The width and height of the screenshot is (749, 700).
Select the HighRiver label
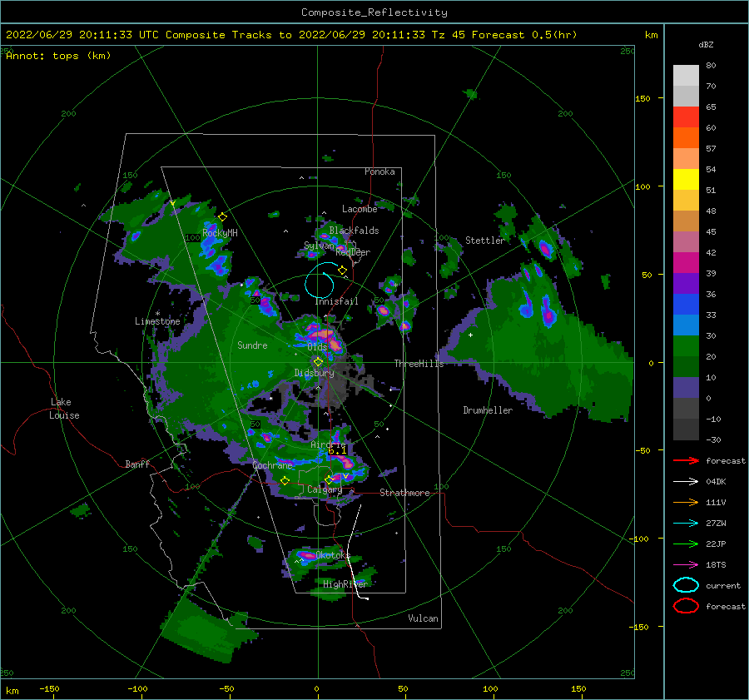pos(345,584)
